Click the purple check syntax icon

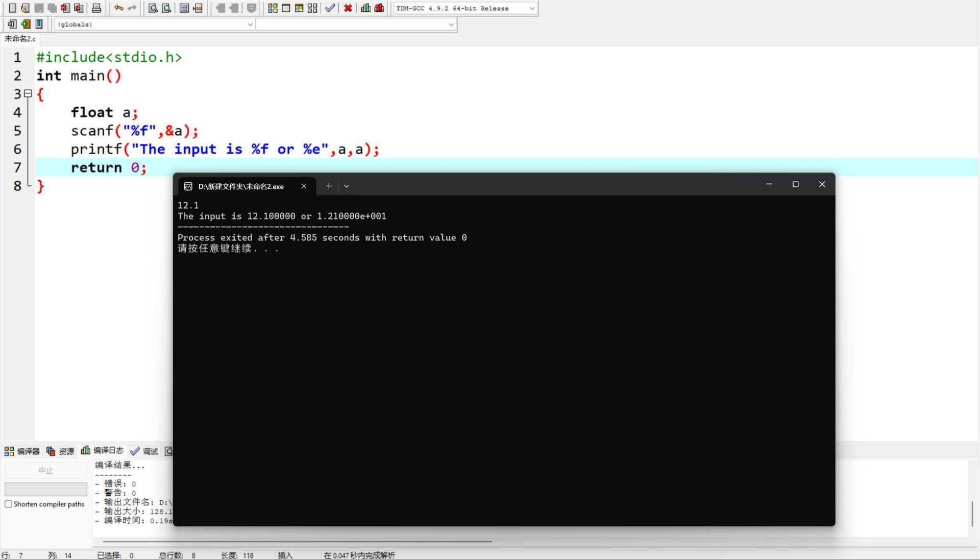point(330,8)
